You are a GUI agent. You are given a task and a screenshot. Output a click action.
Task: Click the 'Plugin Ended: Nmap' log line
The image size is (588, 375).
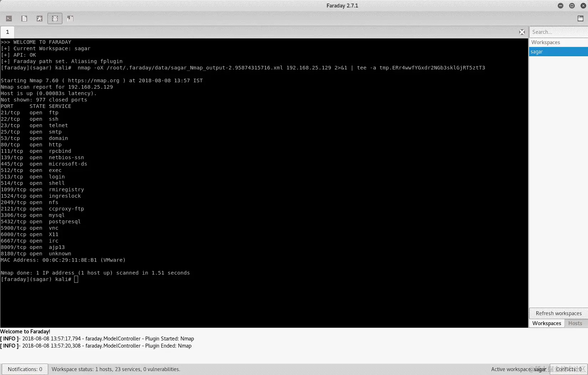click(x=96, y=346)
